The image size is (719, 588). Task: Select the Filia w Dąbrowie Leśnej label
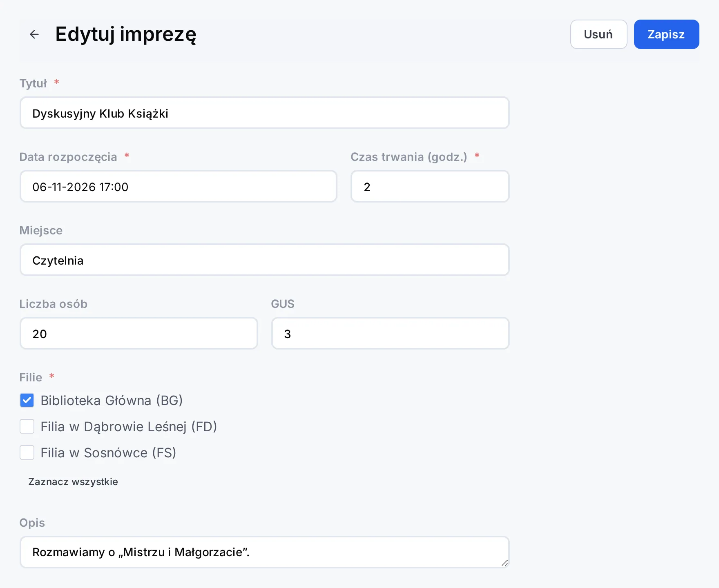129,427
